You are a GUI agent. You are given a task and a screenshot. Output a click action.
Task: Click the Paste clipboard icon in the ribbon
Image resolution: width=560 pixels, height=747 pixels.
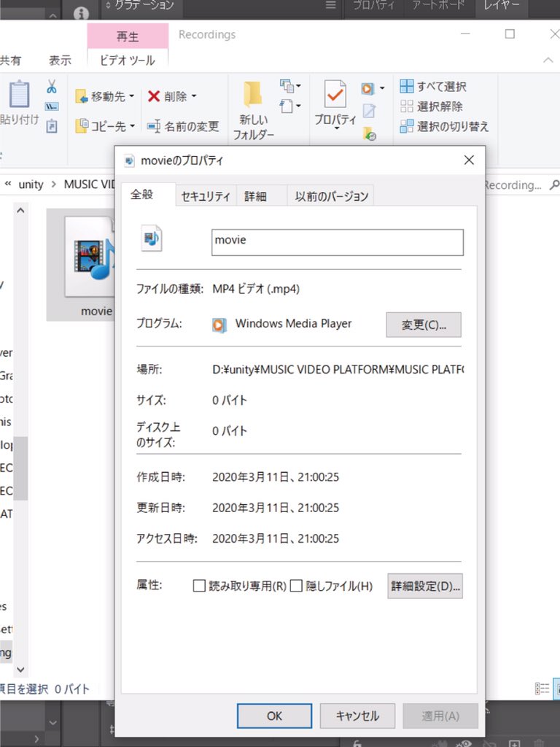(x=19, y=94)
